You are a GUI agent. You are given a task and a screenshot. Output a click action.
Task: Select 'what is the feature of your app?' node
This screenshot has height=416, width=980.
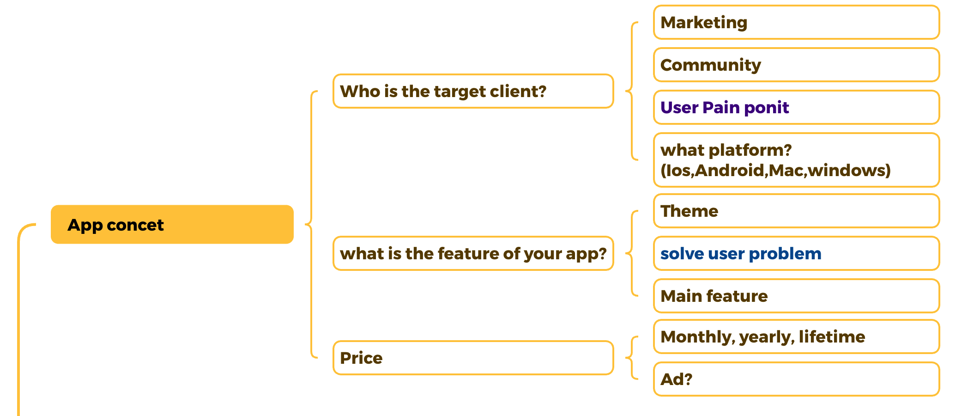(473, 253)
